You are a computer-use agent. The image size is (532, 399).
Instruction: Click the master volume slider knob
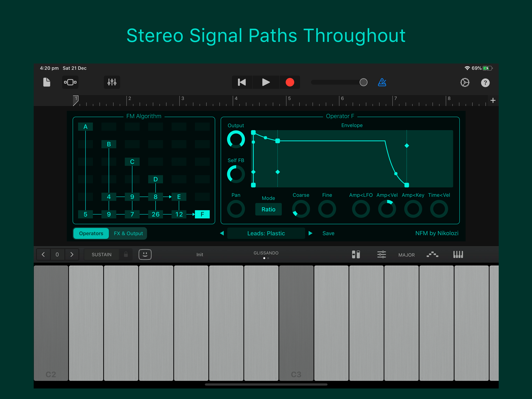(363, 82)
